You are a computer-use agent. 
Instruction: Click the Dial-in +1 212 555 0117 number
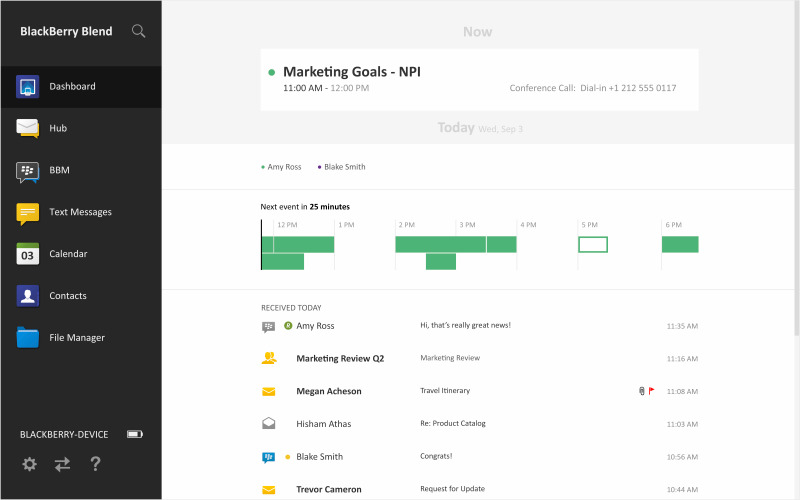[x=628, y=88]
